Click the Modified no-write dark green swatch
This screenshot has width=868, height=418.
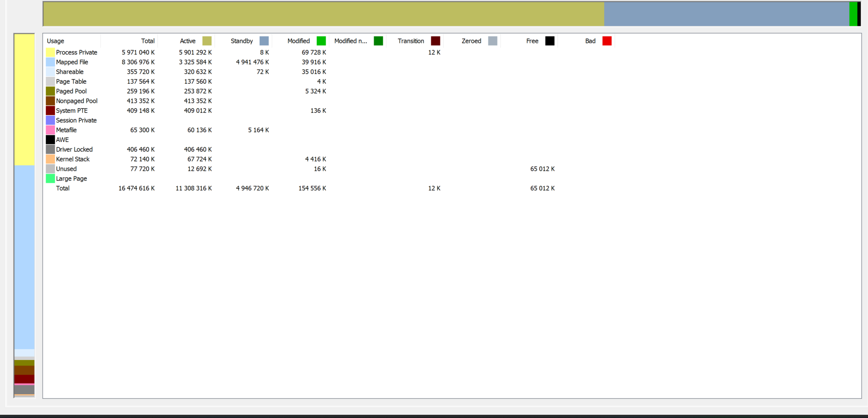(378, 41)
